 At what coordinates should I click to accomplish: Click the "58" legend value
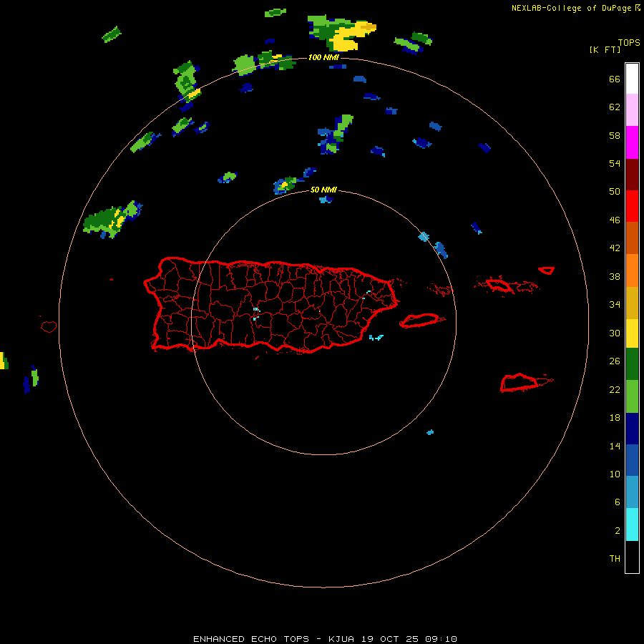(615, 135)
